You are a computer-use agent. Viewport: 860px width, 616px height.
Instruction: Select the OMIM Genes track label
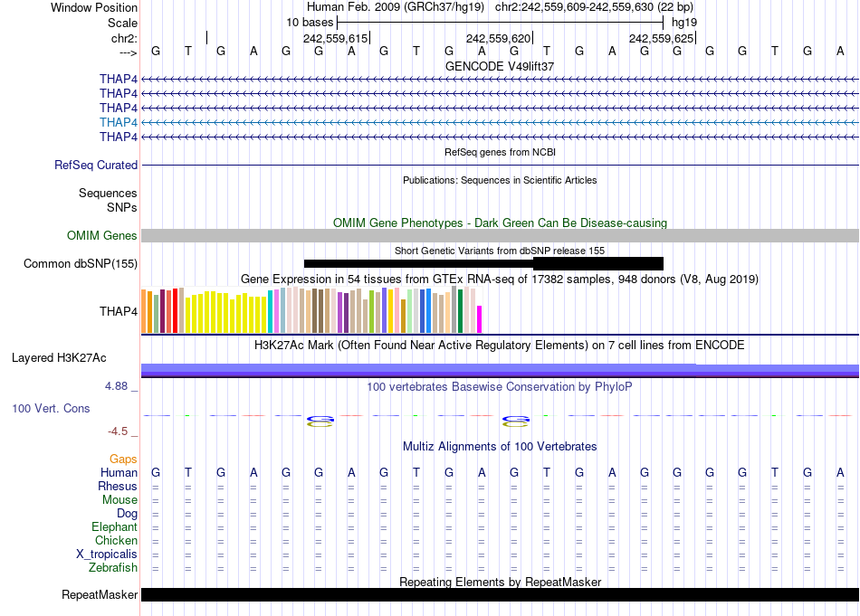click(102, 236)
